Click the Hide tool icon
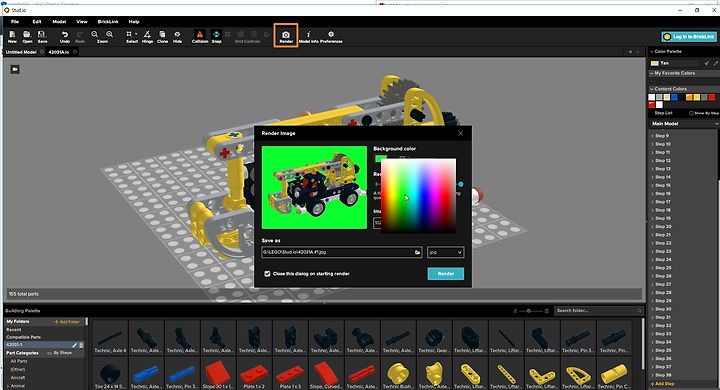The image size is (720, 390). point(178,34)
